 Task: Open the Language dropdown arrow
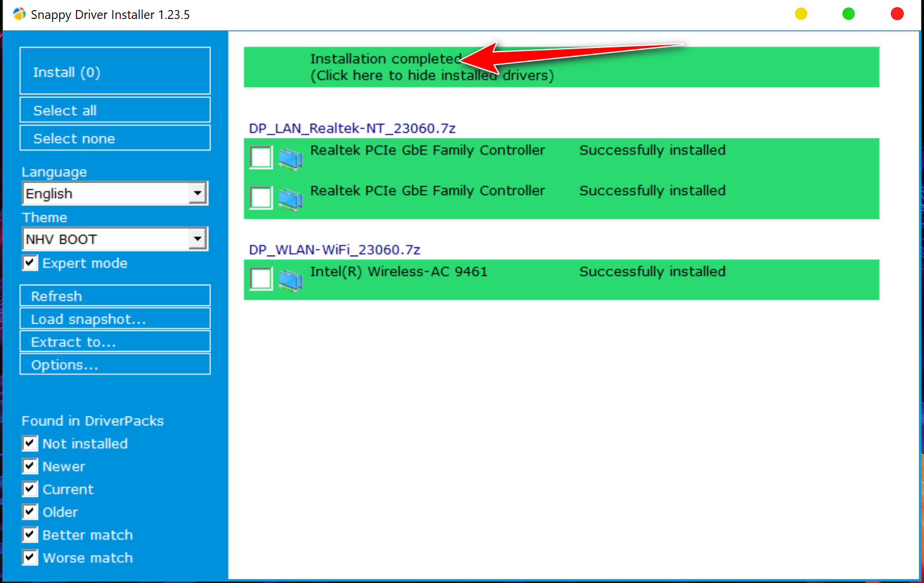point(198,193)
